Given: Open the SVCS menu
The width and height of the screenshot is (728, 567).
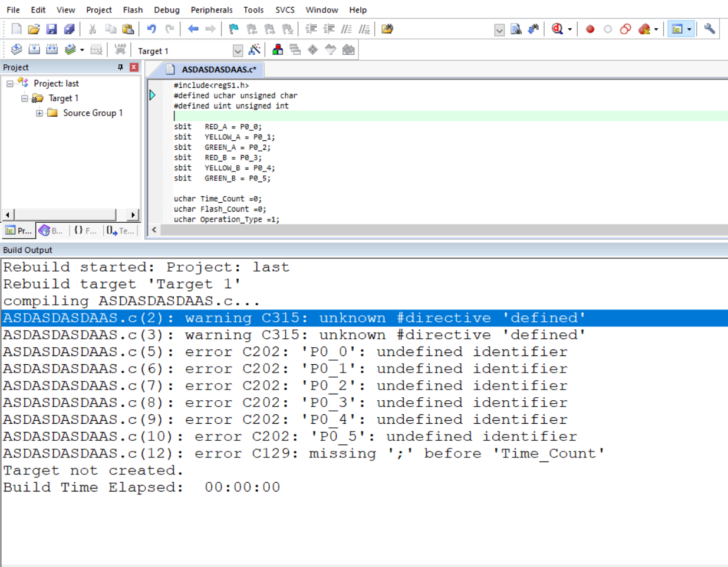Looking at the screenshot, I should point(285,10).
